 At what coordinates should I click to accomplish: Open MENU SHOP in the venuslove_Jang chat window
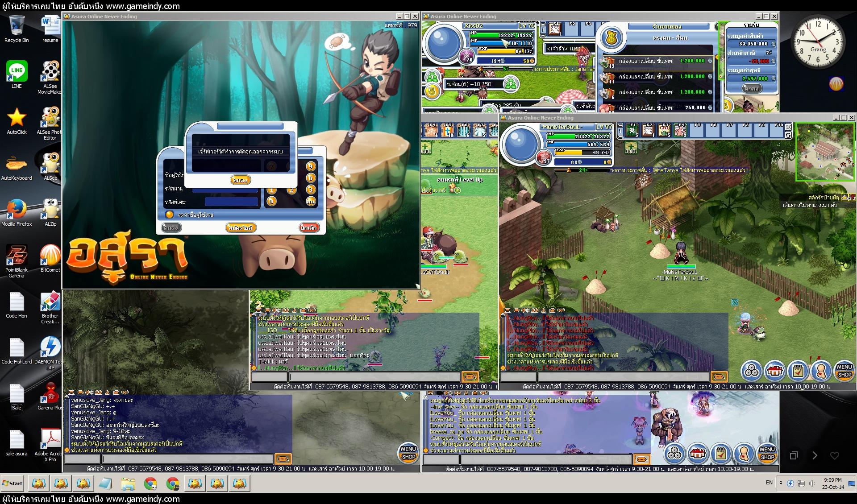click(408, 453)
